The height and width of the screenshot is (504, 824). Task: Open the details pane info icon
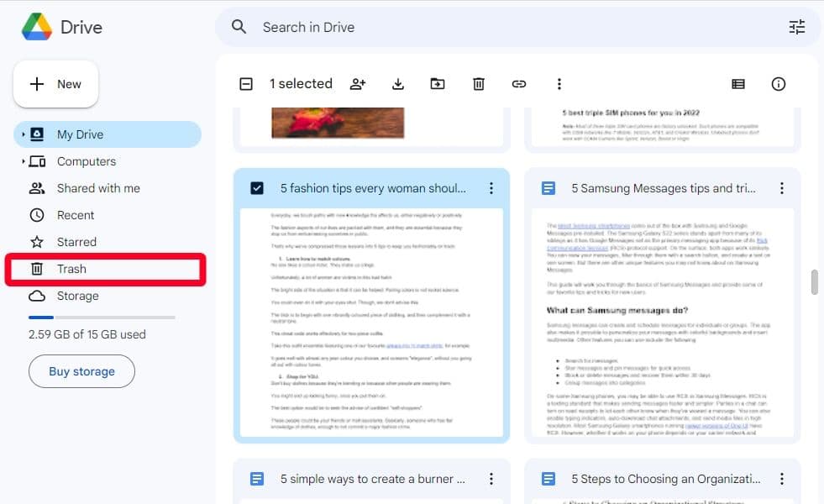(779, 84)
